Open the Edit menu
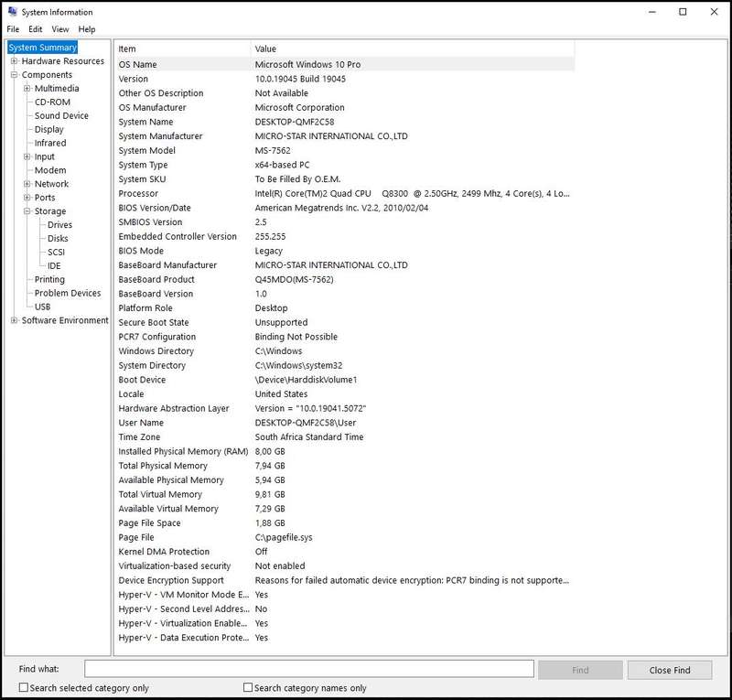Screen dimensions: 732x700 [35, 29]
